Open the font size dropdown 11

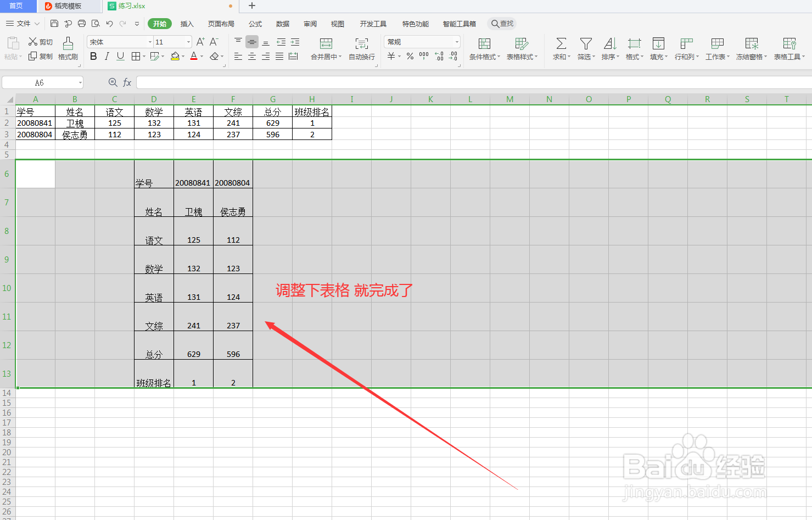pos(188,42)
